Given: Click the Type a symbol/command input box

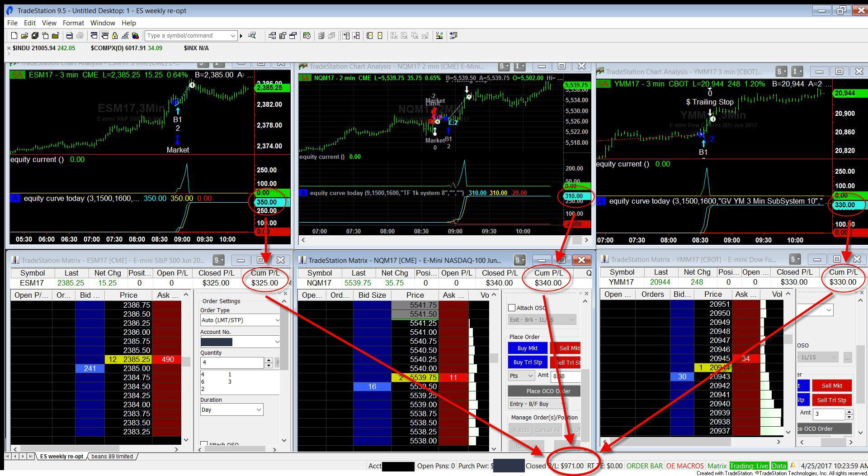Looking at the screenshot, I should pyautogui.click(x=188, y=36).
